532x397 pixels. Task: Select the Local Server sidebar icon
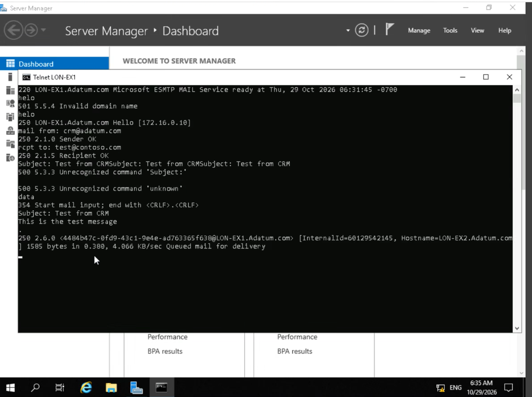point(10,77)
